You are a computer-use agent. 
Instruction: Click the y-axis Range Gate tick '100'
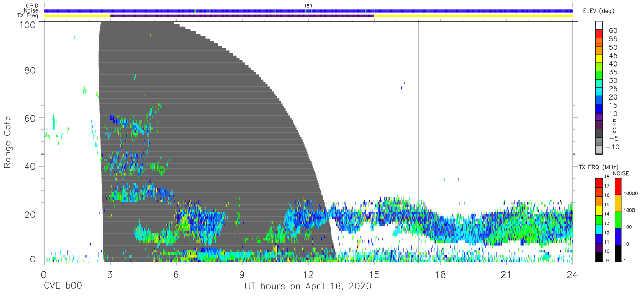click(27, 24)
